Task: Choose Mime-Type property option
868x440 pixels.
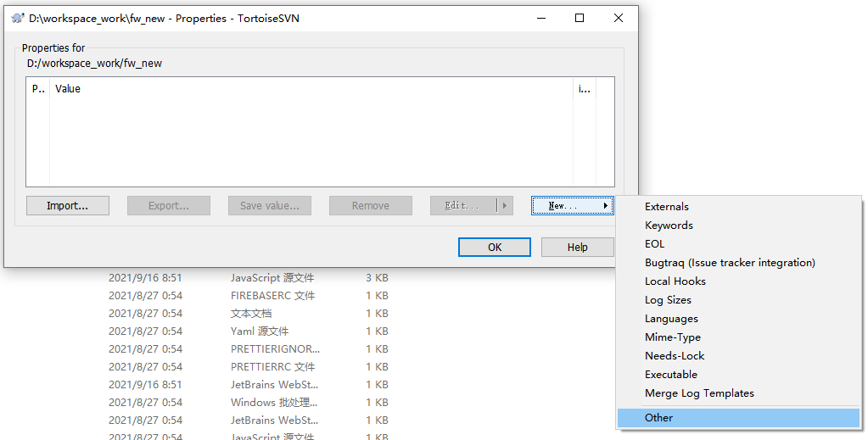Action: coord(738,337)
